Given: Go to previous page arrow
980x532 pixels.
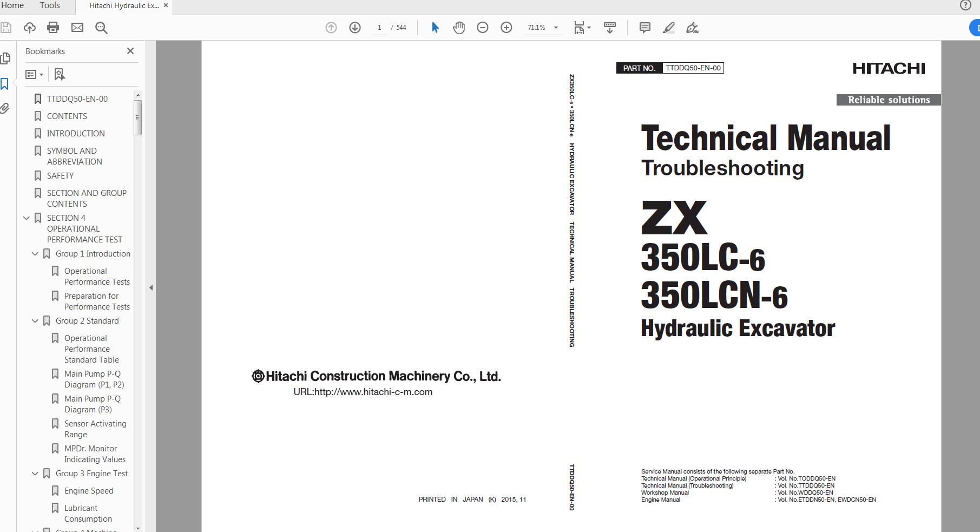Looking at the screenshot, I should [x=331, y=28].
